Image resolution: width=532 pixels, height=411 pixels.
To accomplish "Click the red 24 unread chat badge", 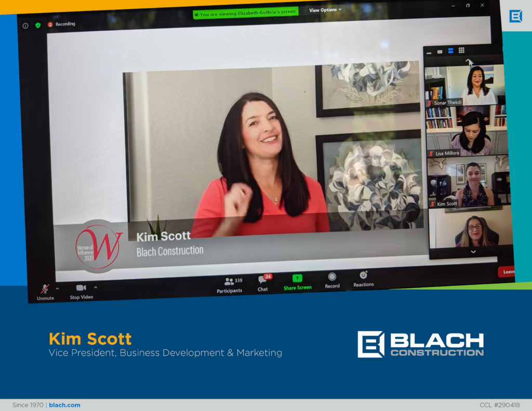I will coord(268,276).
